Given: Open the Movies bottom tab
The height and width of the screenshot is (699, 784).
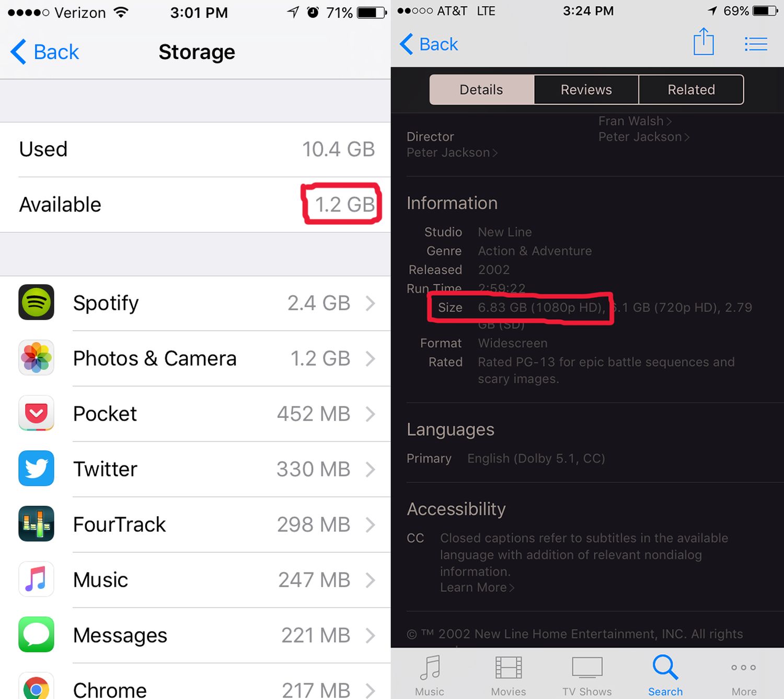Looking at the screenshot, I should pos(509,676).
